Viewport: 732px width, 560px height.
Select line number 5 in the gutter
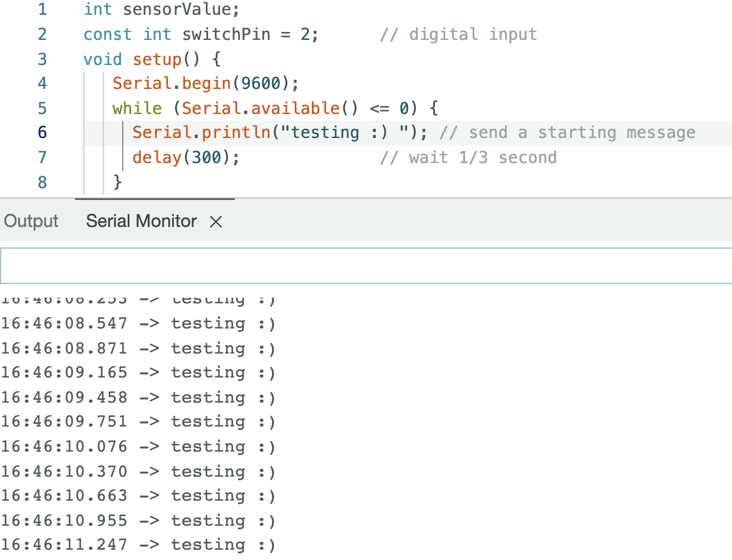point(42,108)
